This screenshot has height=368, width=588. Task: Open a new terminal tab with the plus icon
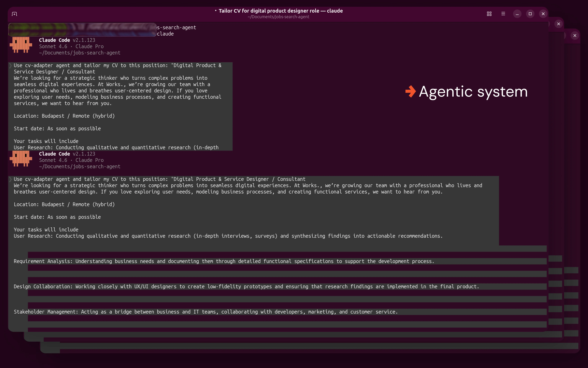pyautogui.click(x=14, y=14)
